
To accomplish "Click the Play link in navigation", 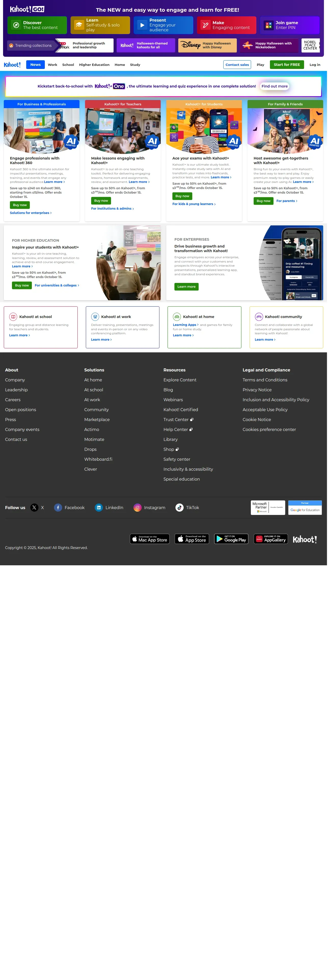I will (261, 65).
